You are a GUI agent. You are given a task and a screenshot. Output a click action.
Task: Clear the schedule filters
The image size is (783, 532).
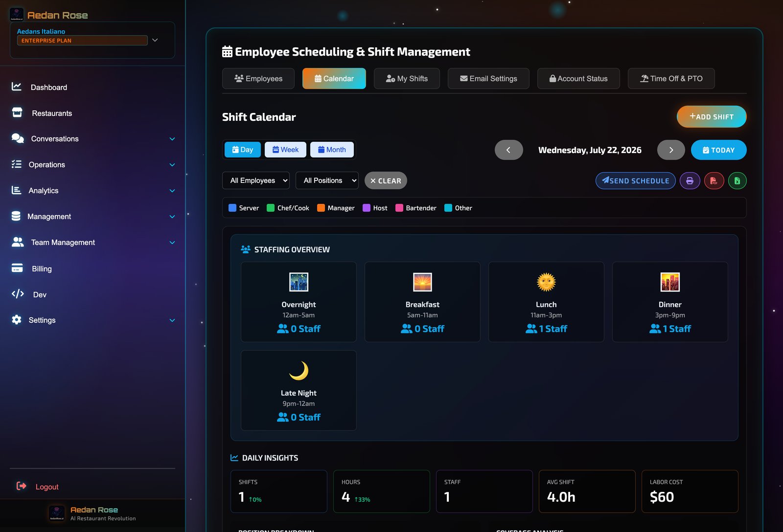point(386,180)
